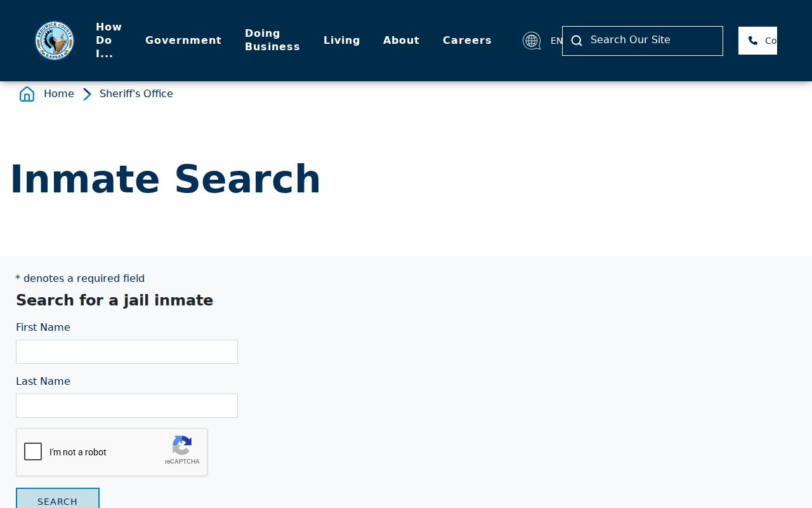The height and width of the screenshot is (508, 812).
Task: Click the Sedgwick County seal logo
Action: [55, 41]
